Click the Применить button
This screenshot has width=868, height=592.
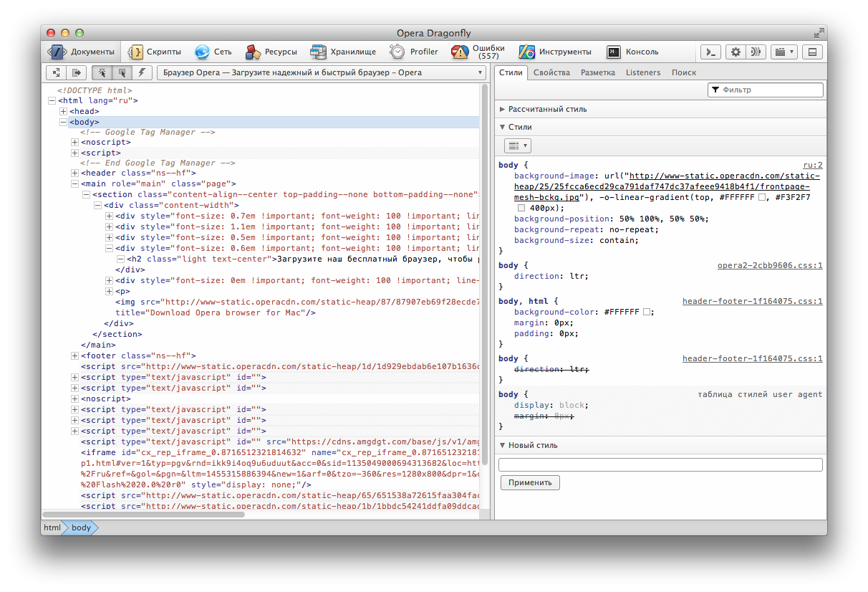click(x=530, y=482)
